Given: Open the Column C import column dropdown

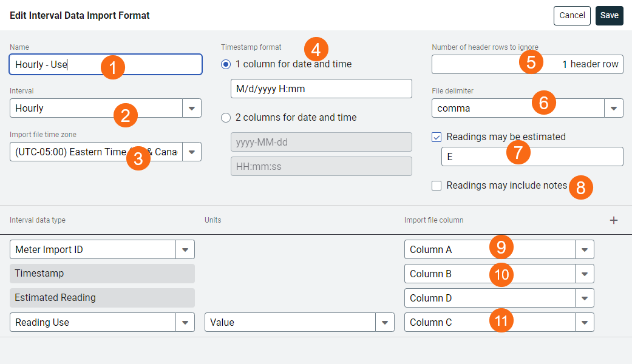Looking at the screenshot, I should tap(585, 323).
